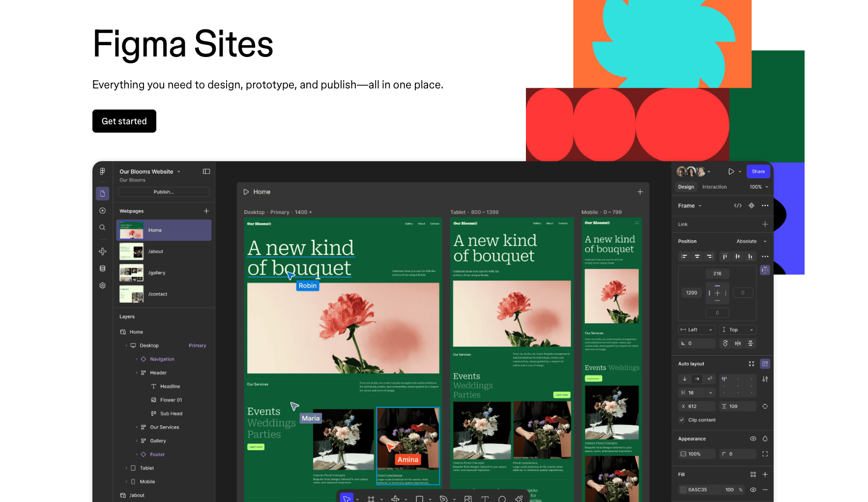Click the align bottom icon
868x502 pixels.
point(750,256)
